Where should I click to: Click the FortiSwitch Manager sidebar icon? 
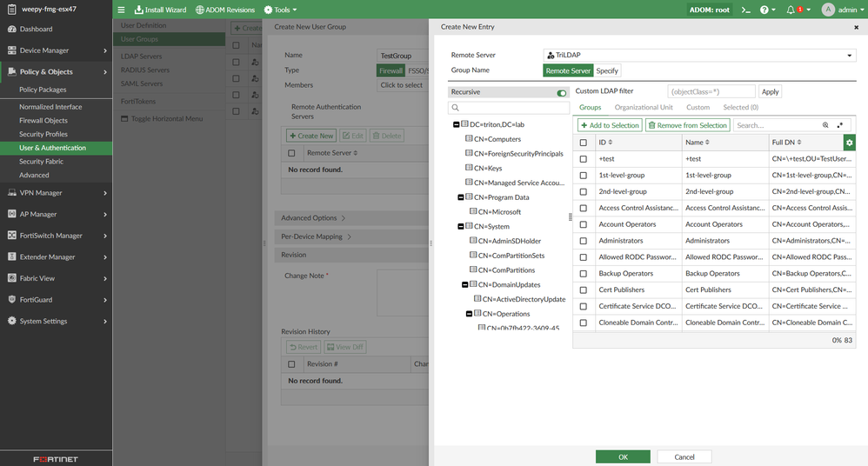pyautogui.click(x=11, y=236)
